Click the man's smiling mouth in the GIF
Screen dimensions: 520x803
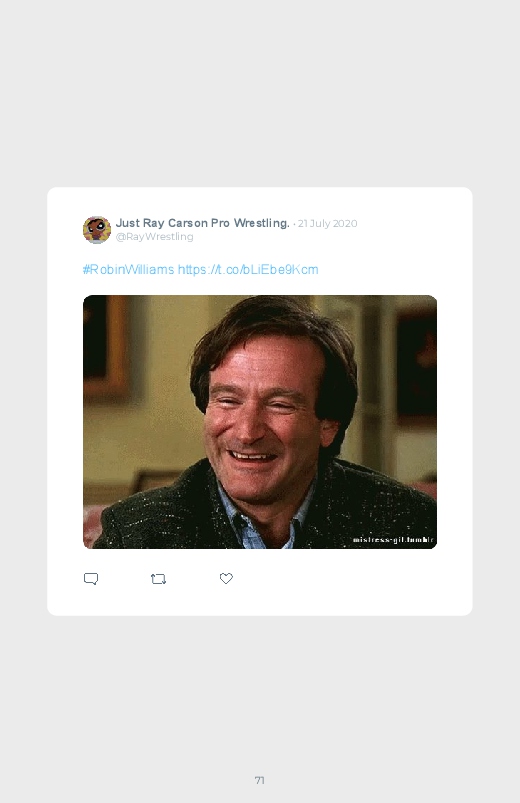(x=251, y=455)
